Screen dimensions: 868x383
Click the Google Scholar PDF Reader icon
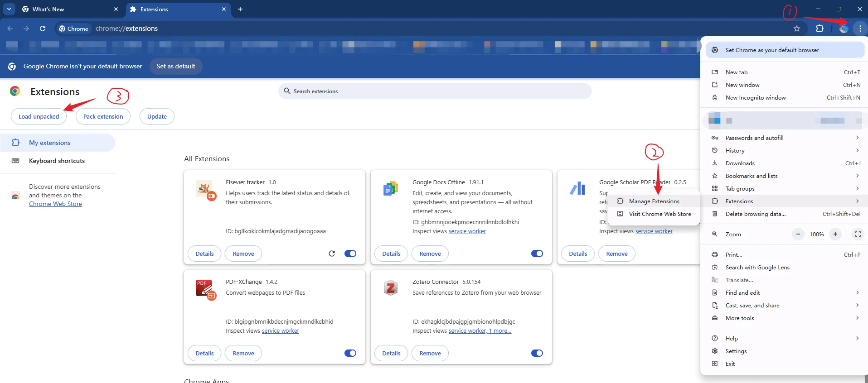pyautogui.click(x=577, y=188)
